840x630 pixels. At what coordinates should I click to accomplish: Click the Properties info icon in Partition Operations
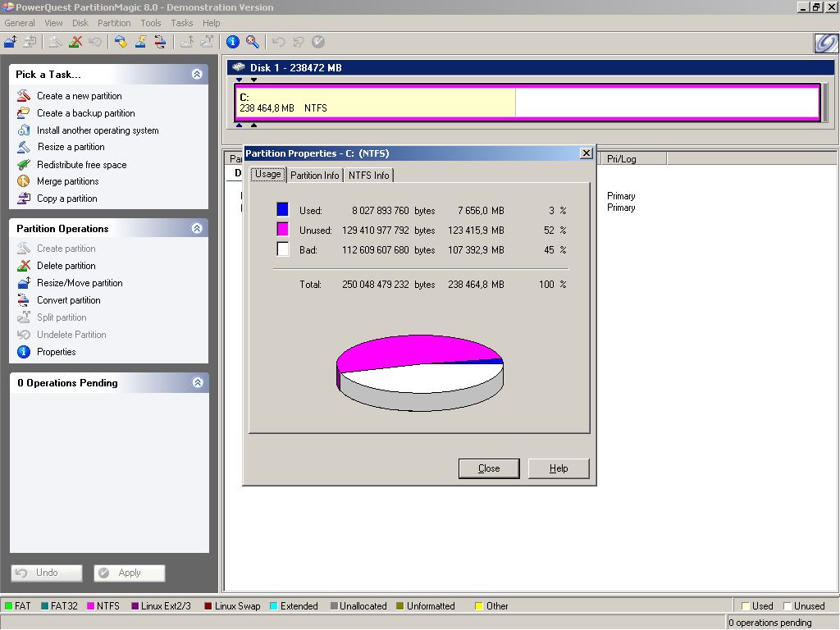pos(24,352)
